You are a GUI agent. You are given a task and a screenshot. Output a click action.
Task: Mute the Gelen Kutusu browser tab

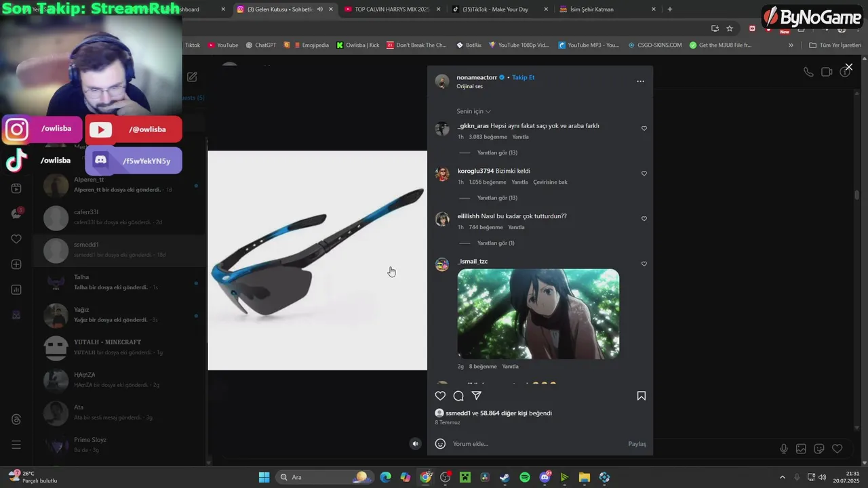(320, 9)
